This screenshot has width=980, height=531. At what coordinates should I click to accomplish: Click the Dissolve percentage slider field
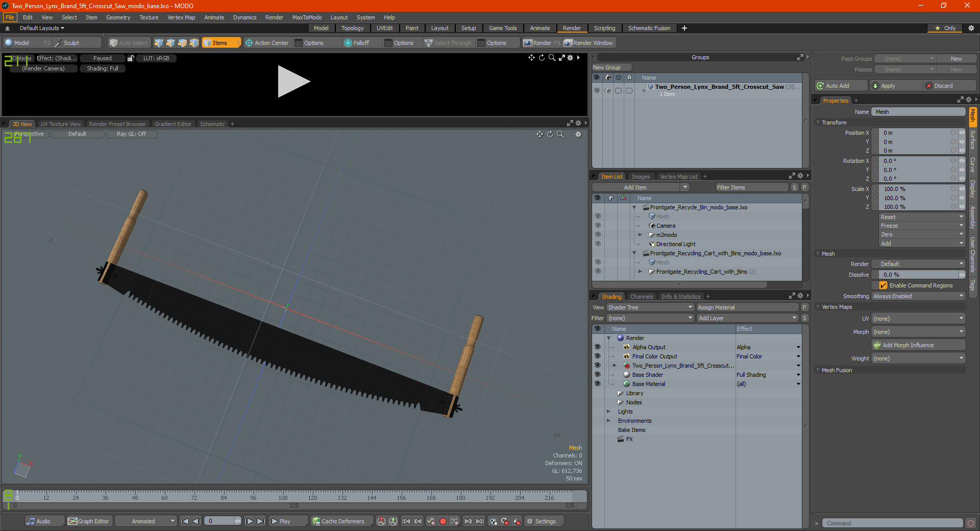tap(918, 275)
